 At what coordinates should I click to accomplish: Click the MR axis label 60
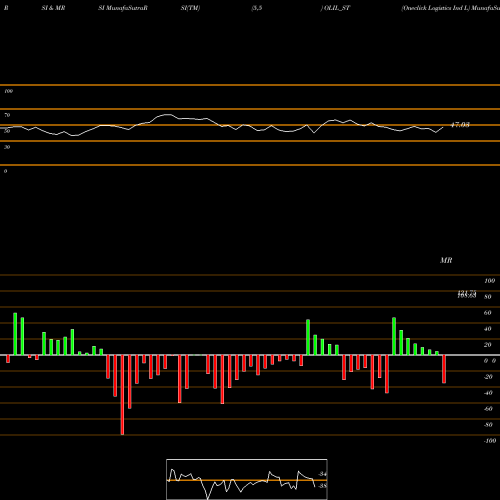(x=487, y=313)
